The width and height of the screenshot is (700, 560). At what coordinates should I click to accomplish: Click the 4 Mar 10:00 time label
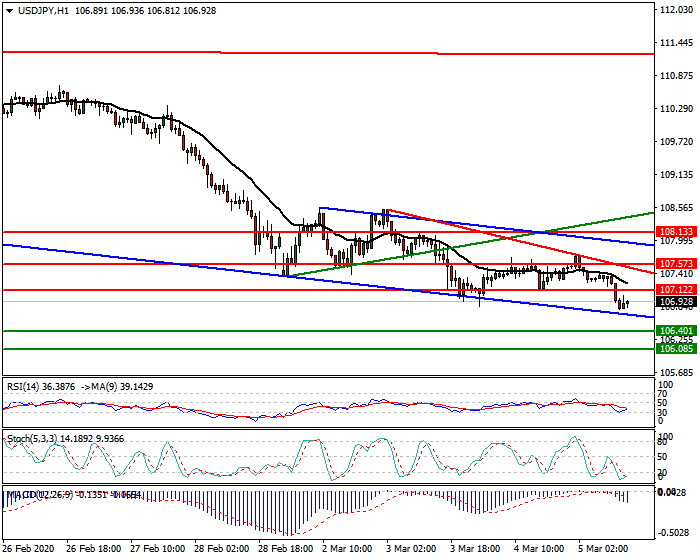click(539, 549)
